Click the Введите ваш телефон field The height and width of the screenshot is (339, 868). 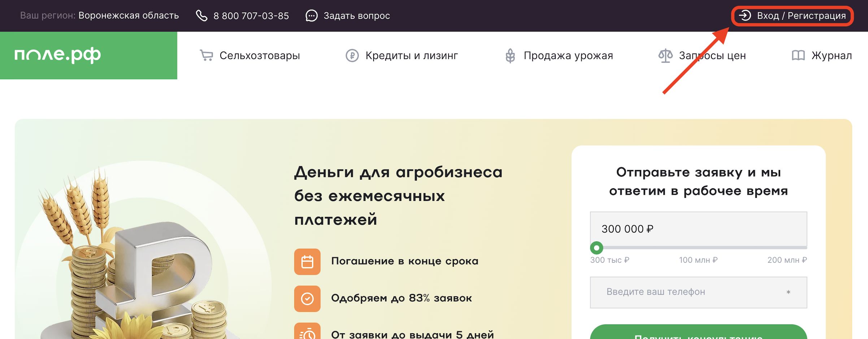tap(698, 292)
